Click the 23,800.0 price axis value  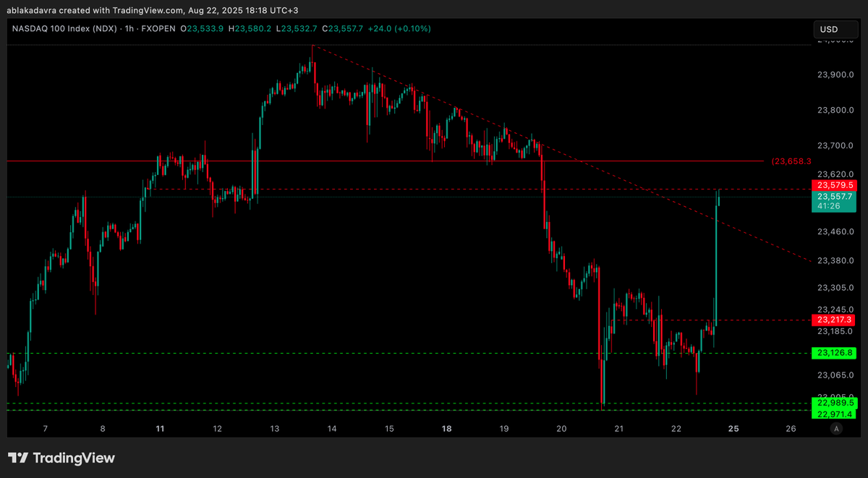click(836, 111)
